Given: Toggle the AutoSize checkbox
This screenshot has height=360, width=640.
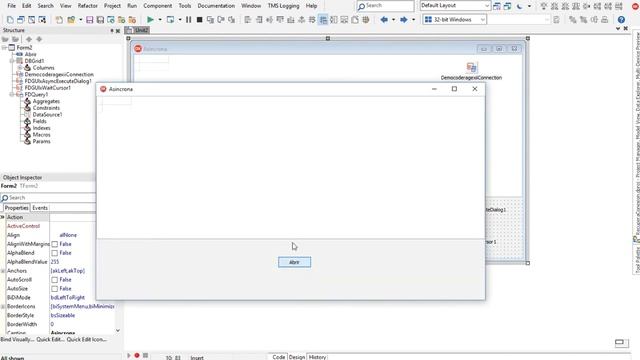Looking at the screenshot, I should click(55, 289).
